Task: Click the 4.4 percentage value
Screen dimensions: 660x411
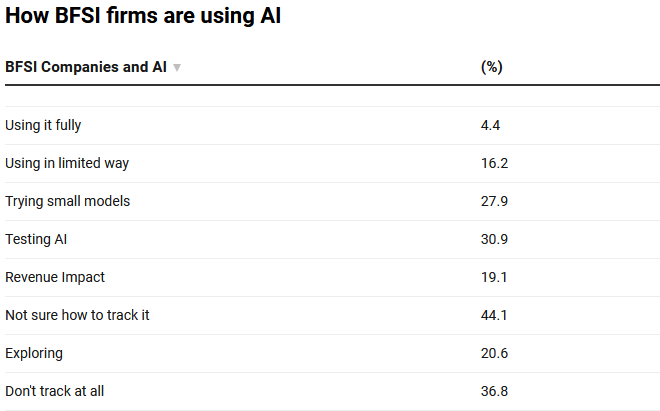Action: [x=490, y=125]
